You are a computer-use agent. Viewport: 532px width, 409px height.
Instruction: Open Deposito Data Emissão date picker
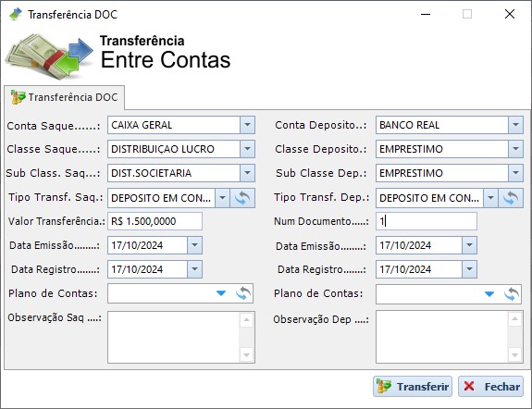coord(470,245)
